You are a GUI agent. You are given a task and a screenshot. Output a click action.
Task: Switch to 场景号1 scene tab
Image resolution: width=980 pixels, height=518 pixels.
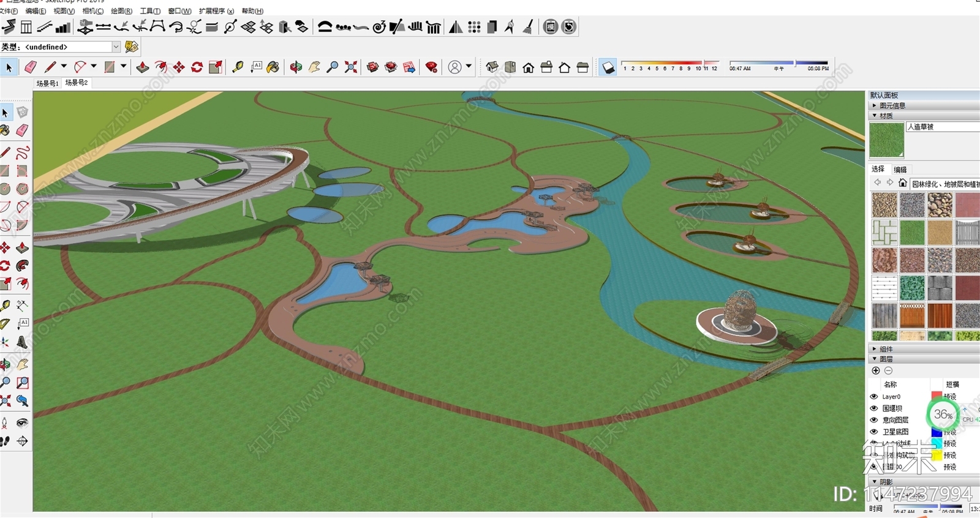pyautogui.click(x=47, y=83)
